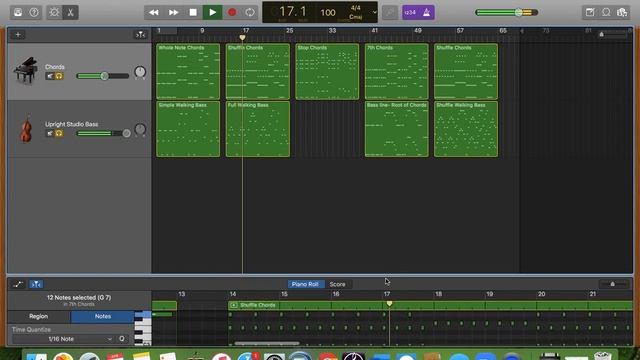The height and width of the screenshot is (360, 640).
Task: Toggle the 1234 count-in button
Action: 410,12
